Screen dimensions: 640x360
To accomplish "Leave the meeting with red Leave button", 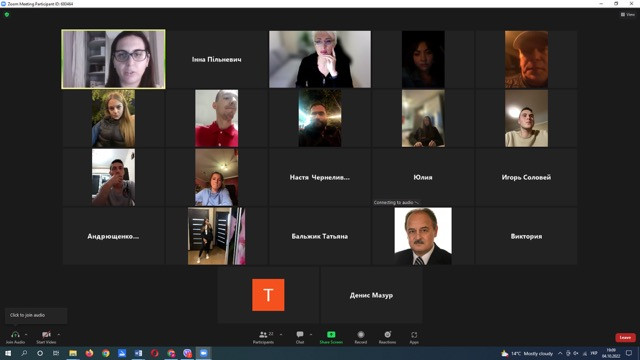I will pos(625,338).
